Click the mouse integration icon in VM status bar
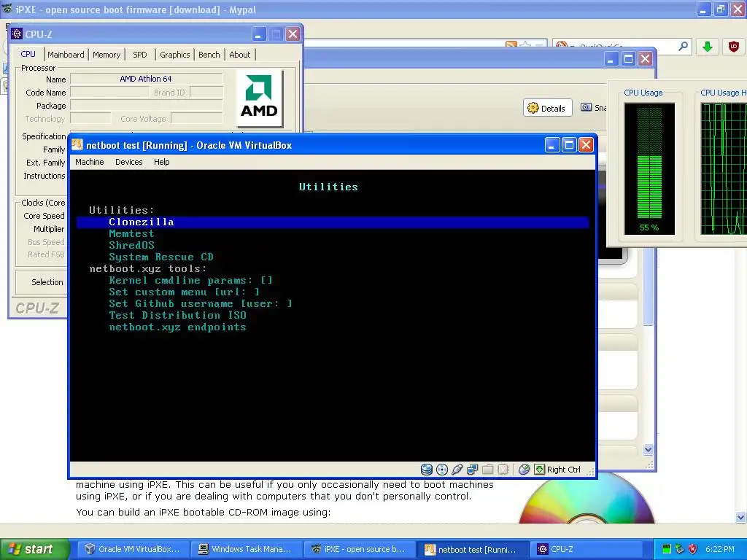 pyautogui.click(x=524, y=470)
